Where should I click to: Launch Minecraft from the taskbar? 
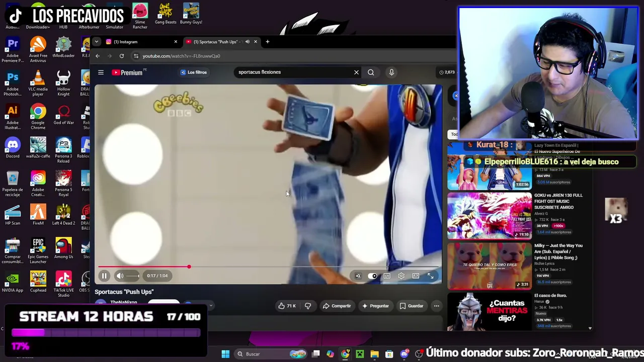360,354
